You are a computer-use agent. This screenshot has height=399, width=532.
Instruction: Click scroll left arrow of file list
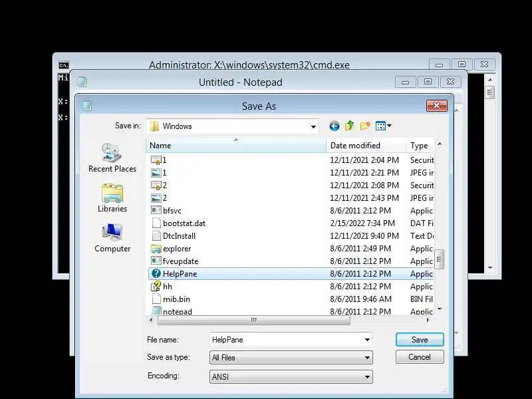point(152,320)
